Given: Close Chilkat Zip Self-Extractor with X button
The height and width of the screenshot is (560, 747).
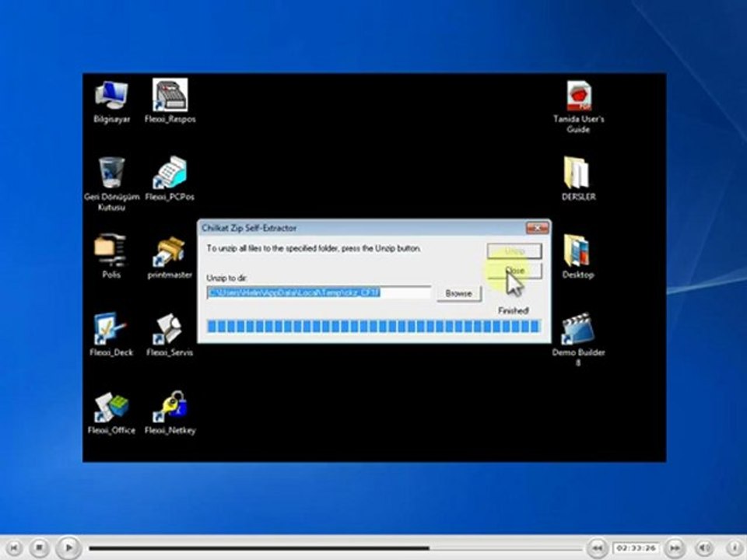Looking at the screenshot, I should click(x=538, y=228).
